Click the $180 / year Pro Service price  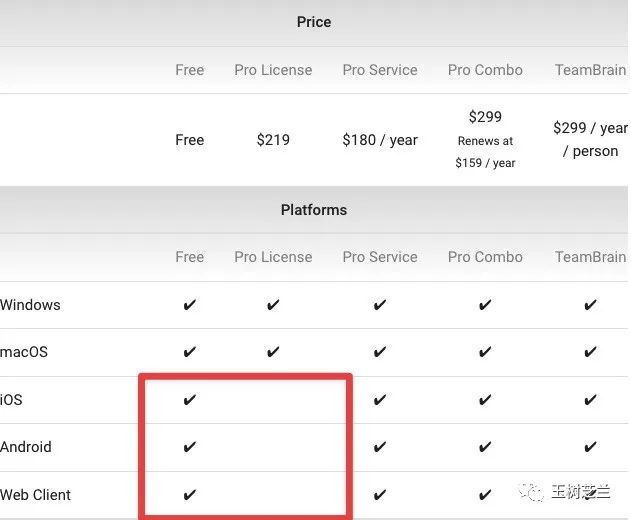(x=380, y=140)
